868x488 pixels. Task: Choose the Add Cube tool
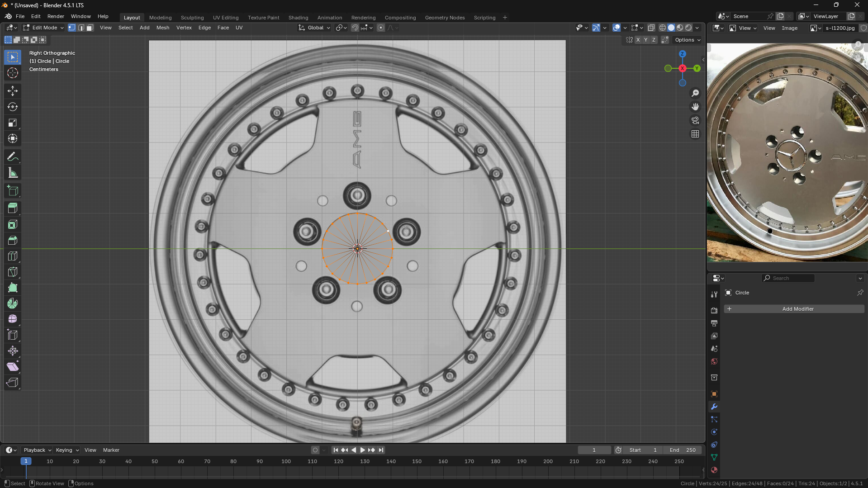[13, 191]
